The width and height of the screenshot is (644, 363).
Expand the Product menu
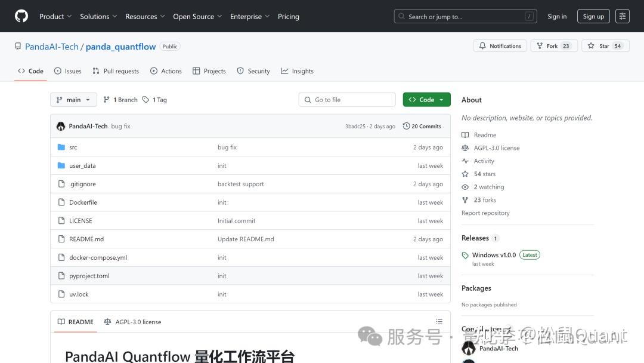point(55,17)
